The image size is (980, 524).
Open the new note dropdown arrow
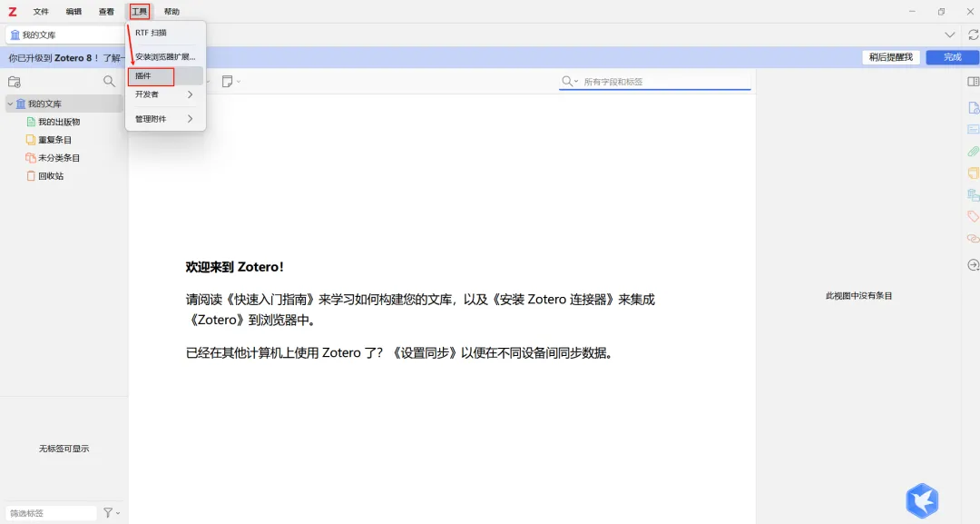[x=239, y=82]
